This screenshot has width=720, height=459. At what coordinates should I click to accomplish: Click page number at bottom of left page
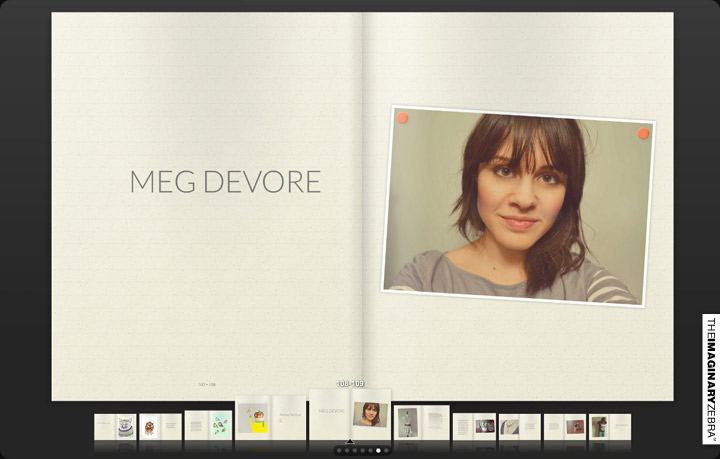207,385
